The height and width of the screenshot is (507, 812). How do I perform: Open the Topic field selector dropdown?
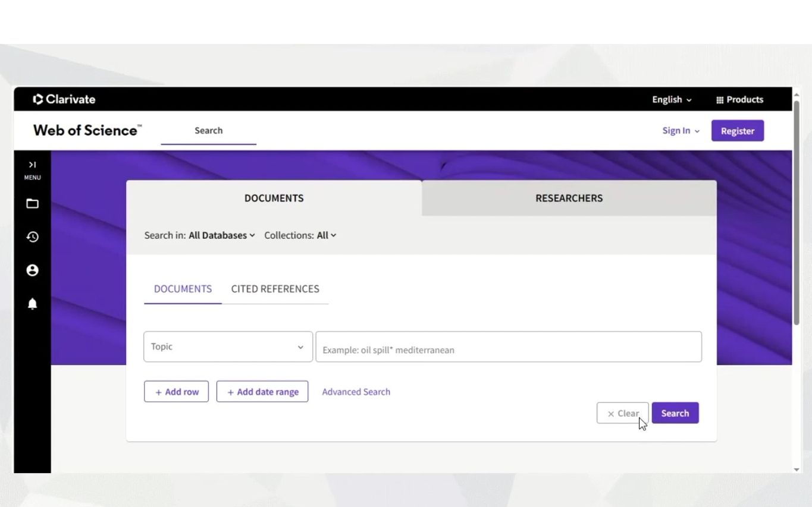(228, 347)
